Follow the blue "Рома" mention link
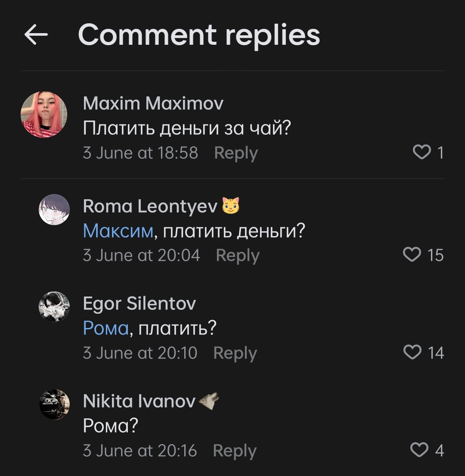465x476 pixels. [x=106, y=329]
